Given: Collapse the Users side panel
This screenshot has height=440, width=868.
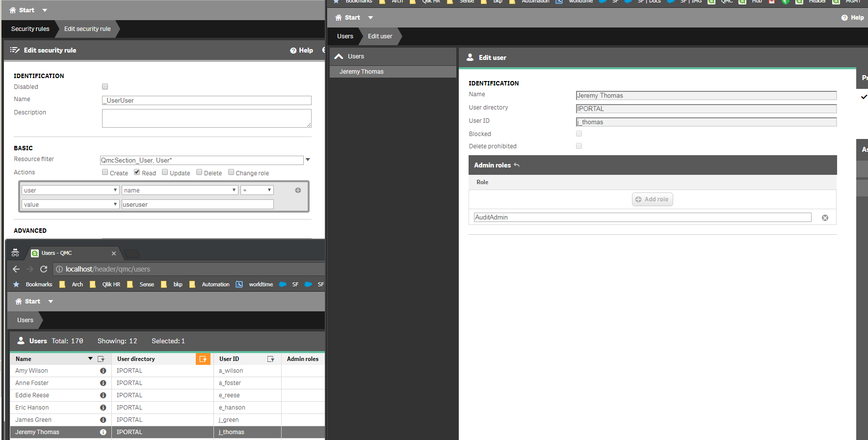Looking at the screenshot, I should 339,56.
